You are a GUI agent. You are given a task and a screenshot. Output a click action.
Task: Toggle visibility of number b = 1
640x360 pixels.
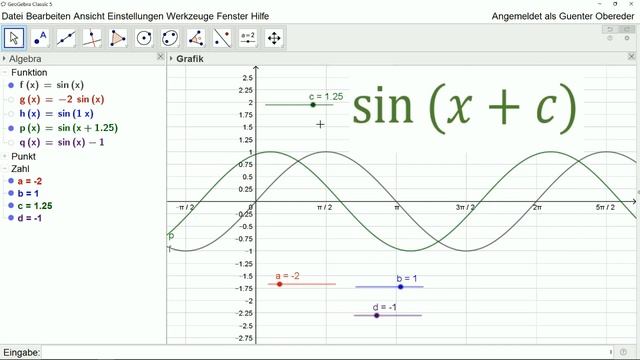[11, 193]
